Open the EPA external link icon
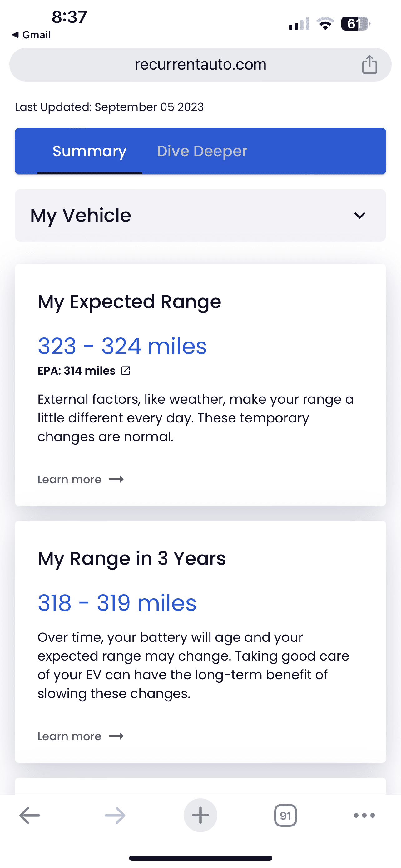This screenshot has width=401, height=868. (x=126, y=371)
